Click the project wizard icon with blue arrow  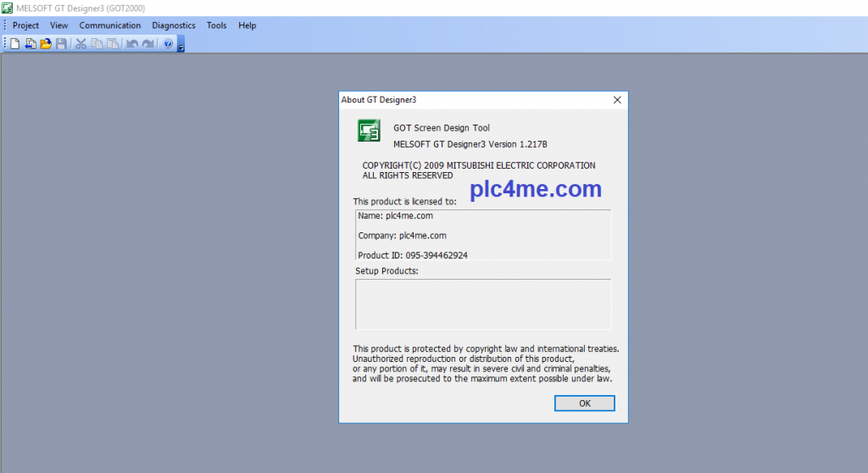[31, 44]
